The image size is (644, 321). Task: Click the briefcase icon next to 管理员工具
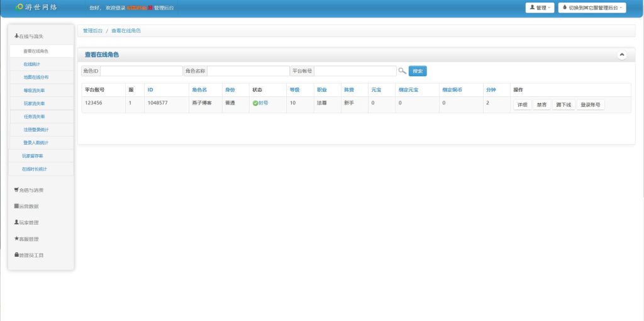16,255
